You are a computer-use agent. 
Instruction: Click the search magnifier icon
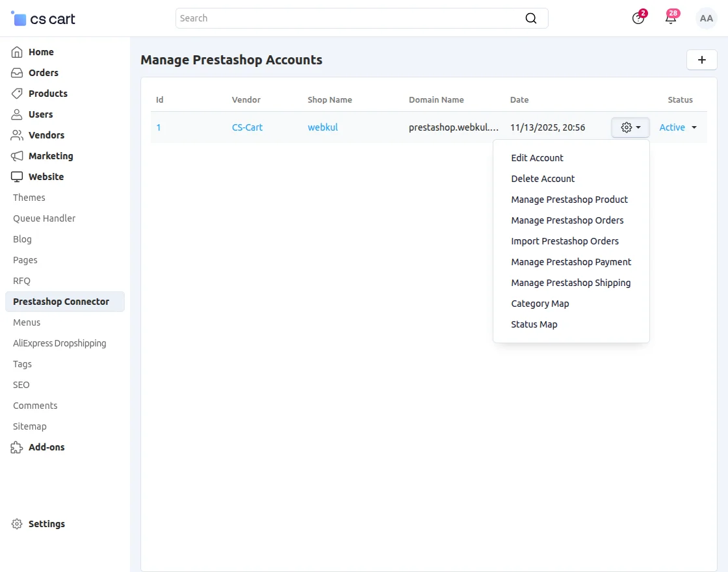click(531, 18)
